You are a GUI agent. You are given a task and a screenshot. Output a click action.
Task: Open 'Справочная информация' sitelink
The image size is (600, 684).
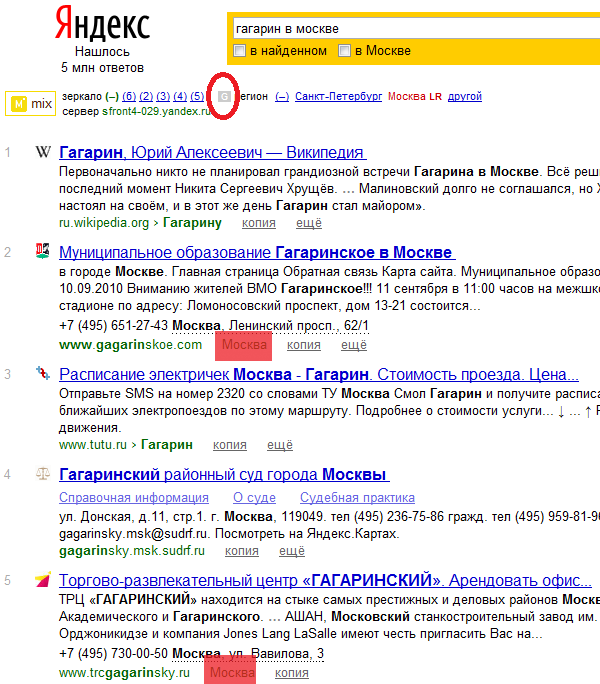point(134,498)
